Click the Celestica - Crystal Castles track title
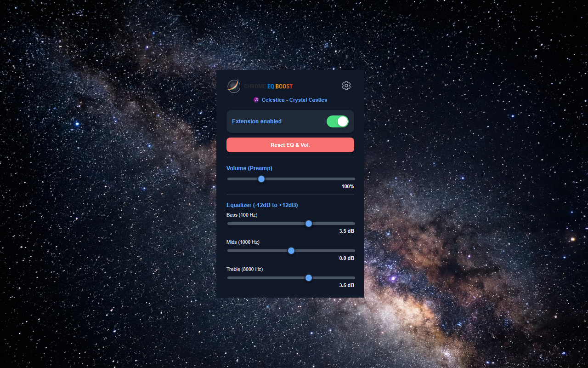The height and width of the screenshot is (368, 588). pos(294,100)
